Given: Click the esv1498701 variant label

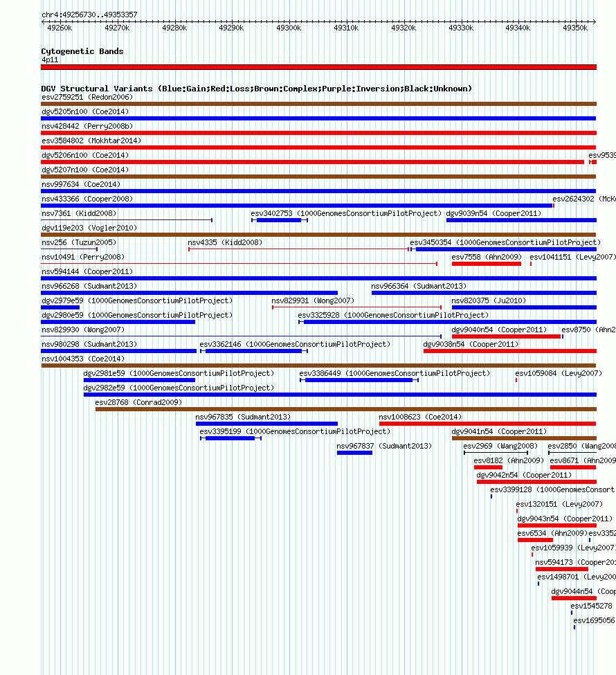Looking at the screenshot, I should [577, 577].
